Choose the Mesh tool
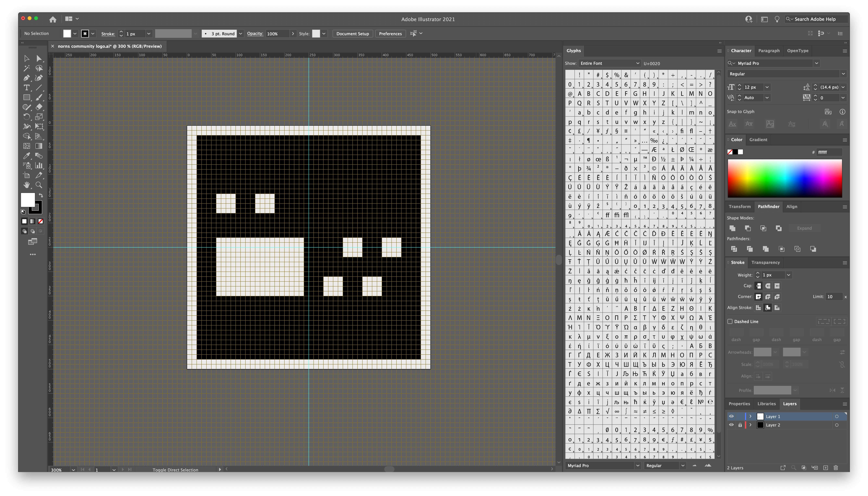This screenshot has height=496, width=868. click(27, 146)
